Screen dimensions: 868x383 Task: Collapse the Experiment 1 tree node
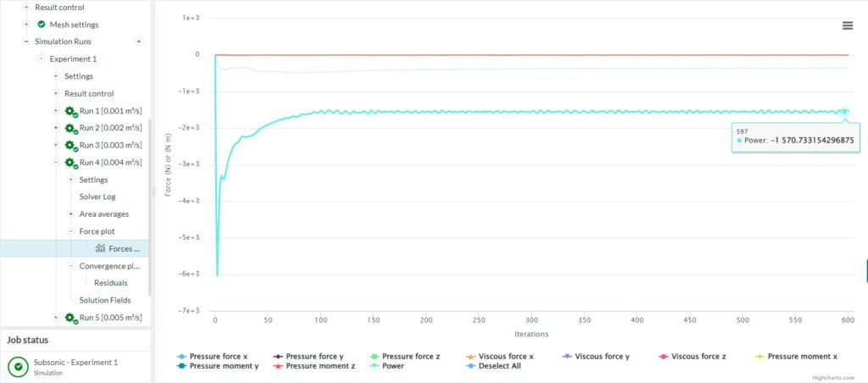41,59
